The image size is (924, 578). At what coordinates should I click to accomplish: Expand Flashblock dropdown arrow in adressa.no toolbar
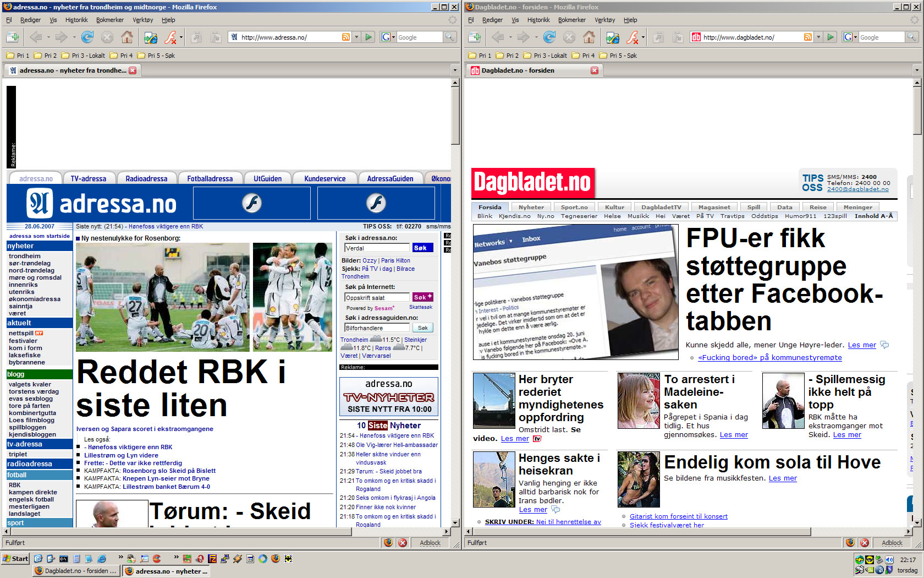pos(180,37)
